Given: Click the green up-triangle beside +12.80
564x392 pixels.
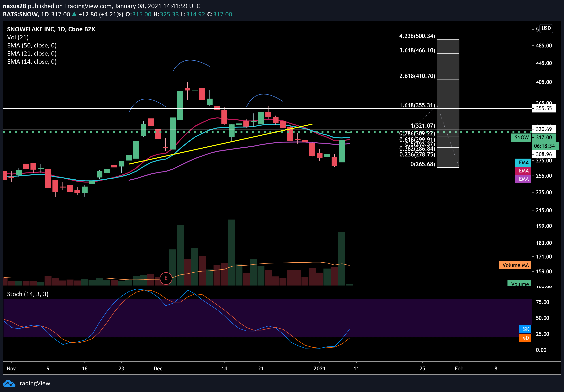Looking at the screenshot, I should pyautogui.click(x=74, y=14).
